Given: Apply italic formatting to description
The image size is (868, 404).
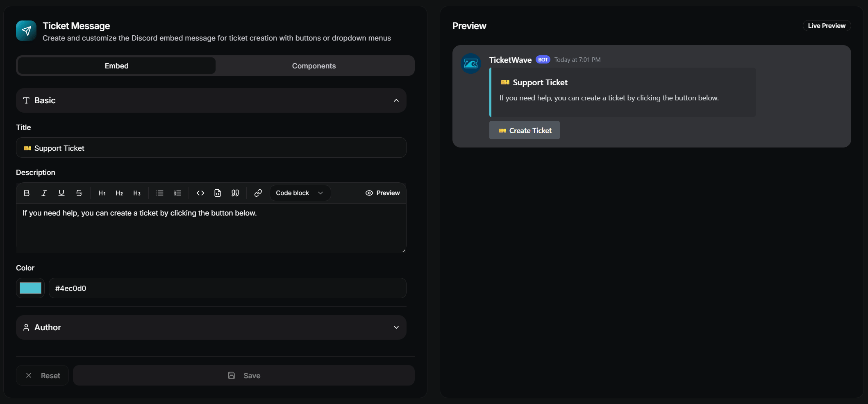Looking at the screenshot, I should point(44,193).
